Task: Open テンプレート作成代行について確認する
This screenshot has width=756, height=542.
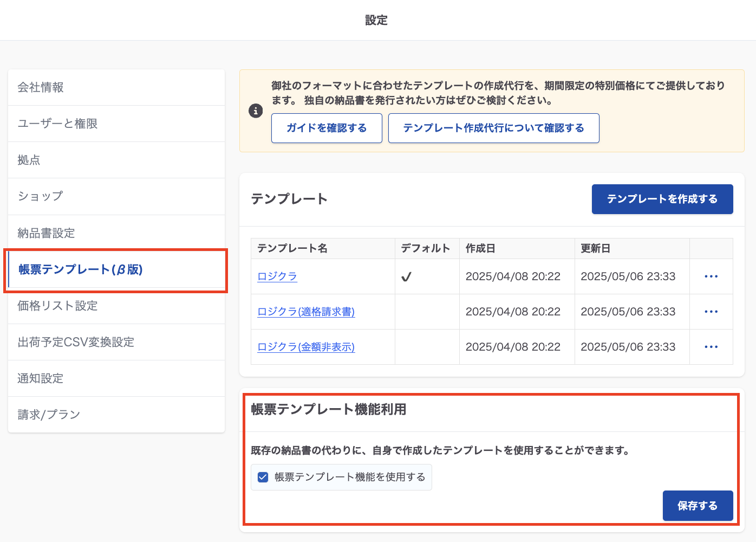Action: pos(493,128)
